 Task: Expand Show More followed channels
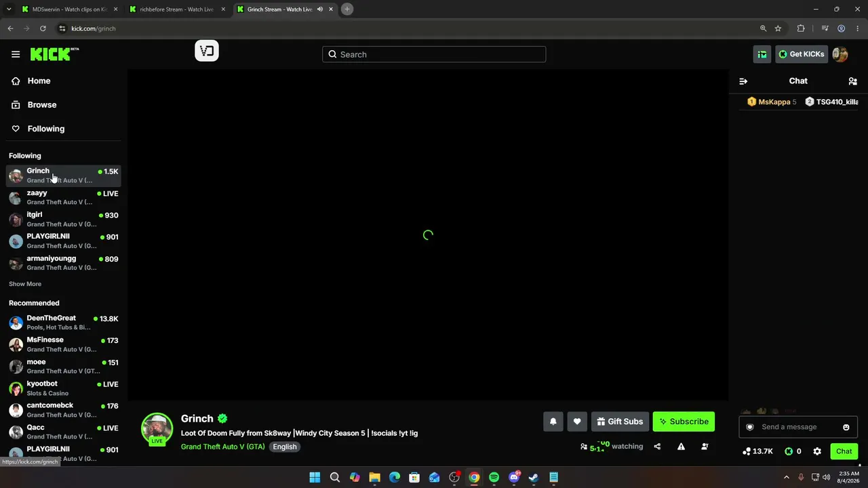[x=25, y=284]
